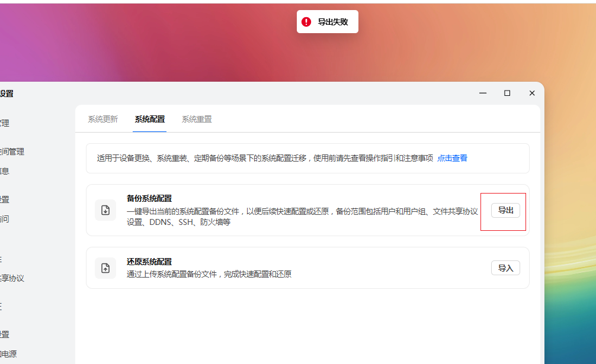Viewport: 596px width, 364px height.
Task: Switch to the 系统更新 tab
Action: click(x=103, y=119)
